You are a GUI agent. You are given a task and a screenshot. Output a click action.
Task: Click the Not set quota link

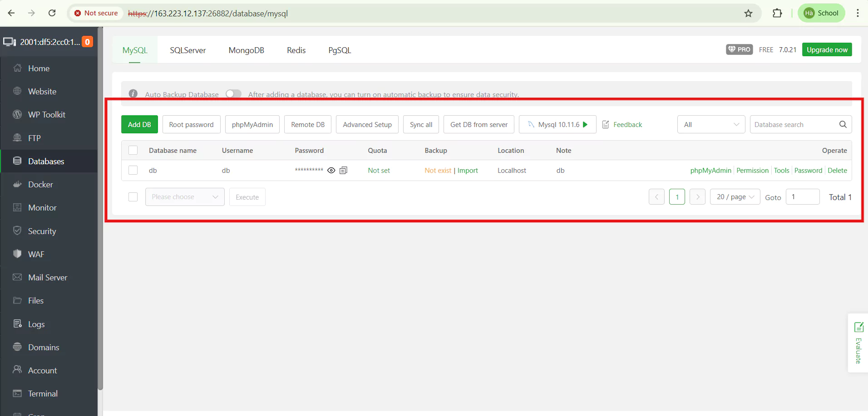coord(379,171)
